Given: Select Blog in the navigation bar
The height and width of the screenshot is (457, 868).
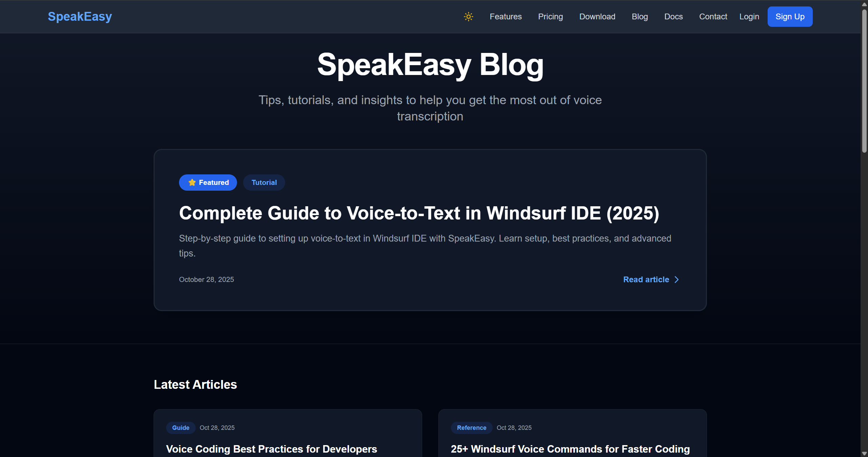Looking at the screenshot, I should point(639,17).
